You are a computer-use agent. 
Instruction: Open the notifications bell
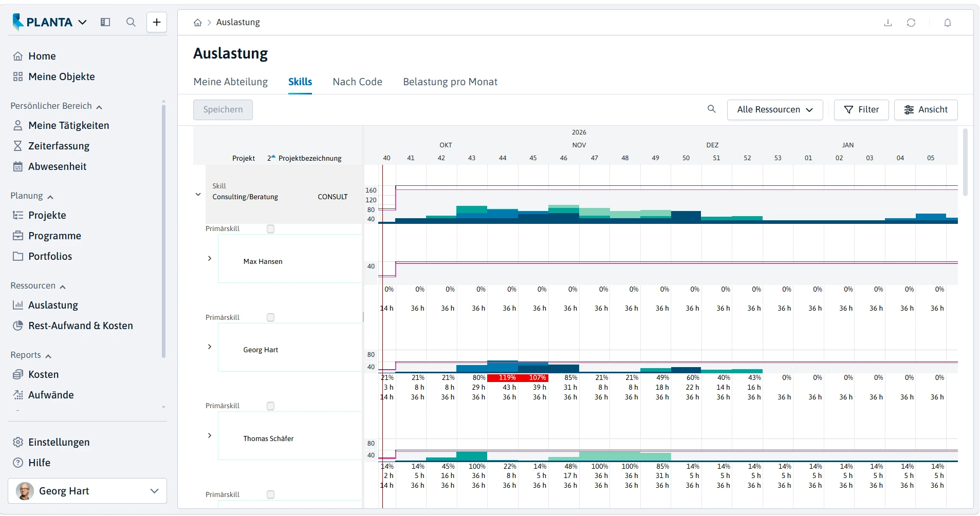948,23
